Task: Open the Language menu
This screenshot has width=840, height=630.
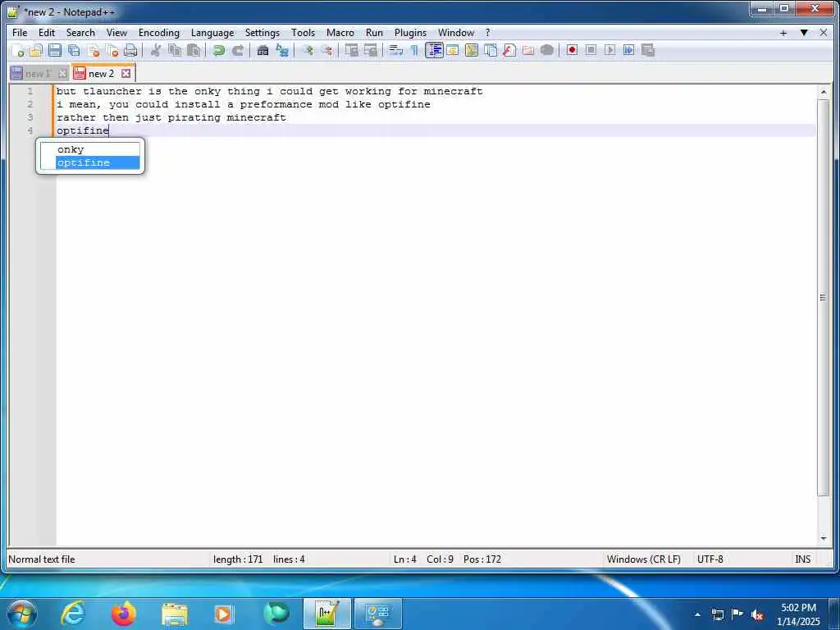Action: [212, 33]
